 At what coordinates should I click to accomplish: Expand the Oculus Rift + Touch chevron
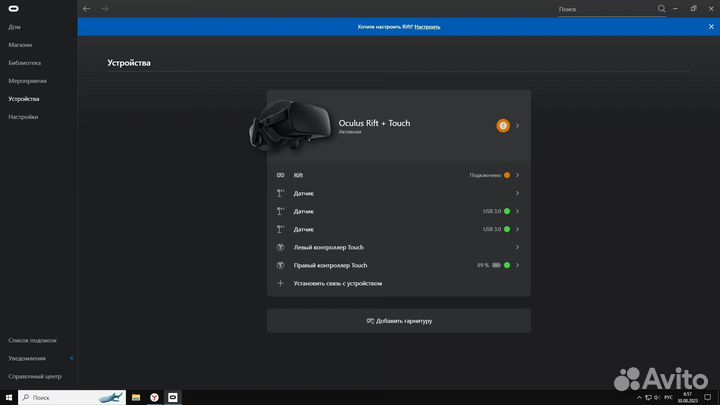point(518,125)
